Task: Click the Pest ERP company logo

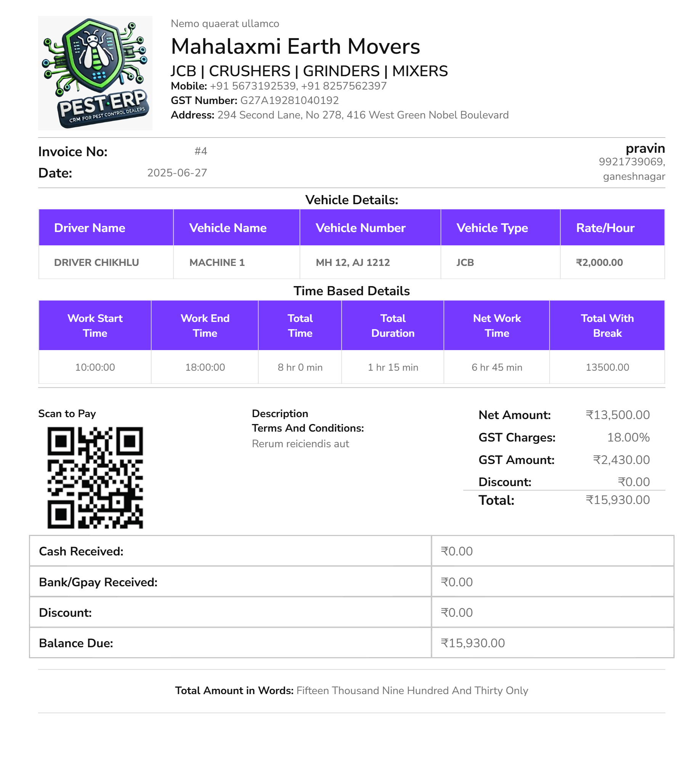Action: (95, 73)
